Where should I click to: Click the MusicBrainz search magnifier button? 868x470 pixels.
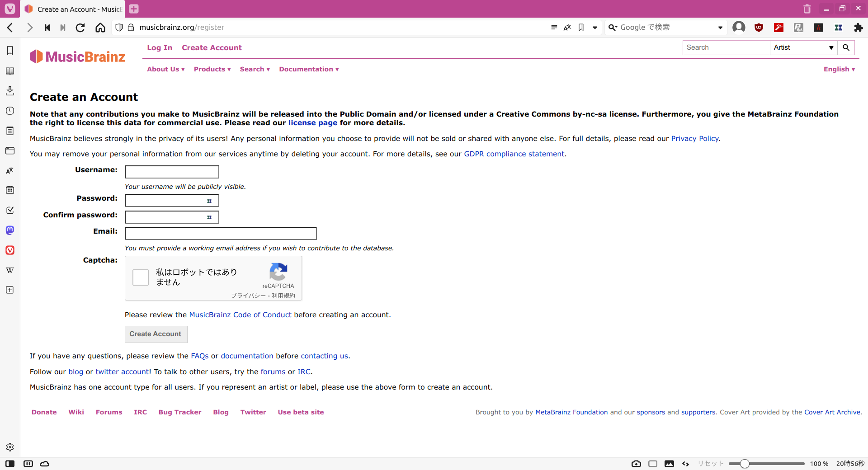tap(846, 47)
